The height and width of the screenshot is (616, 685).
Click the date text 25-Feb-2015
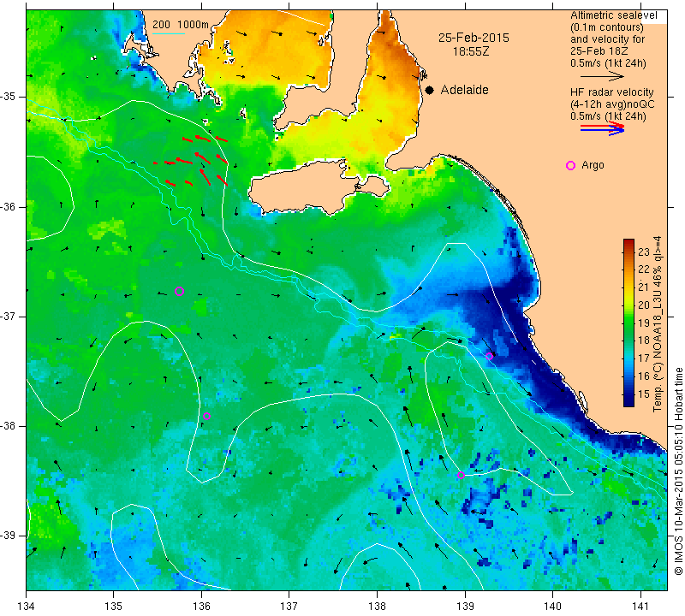tap(474, 38)
